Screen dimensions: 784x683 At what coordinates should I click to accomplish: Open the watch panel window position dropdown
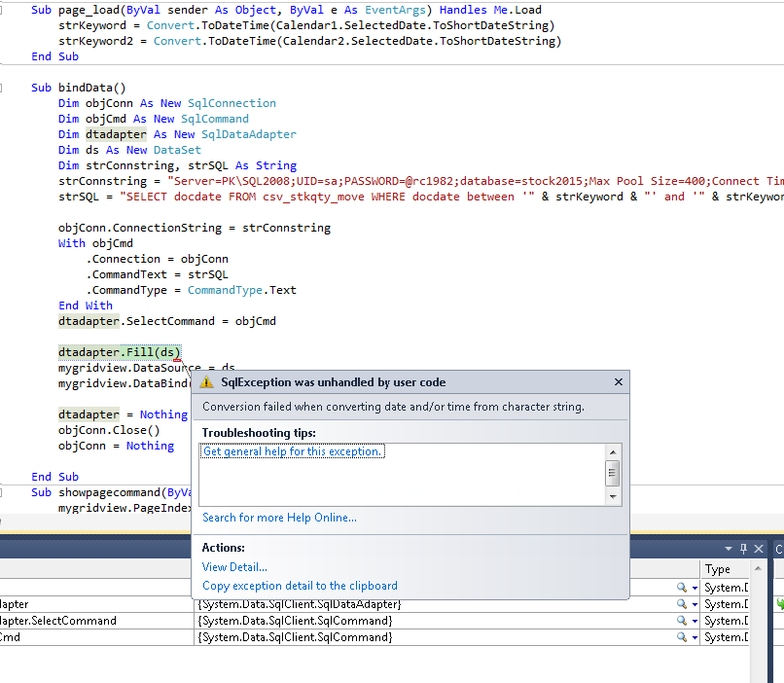pos(729,549)
